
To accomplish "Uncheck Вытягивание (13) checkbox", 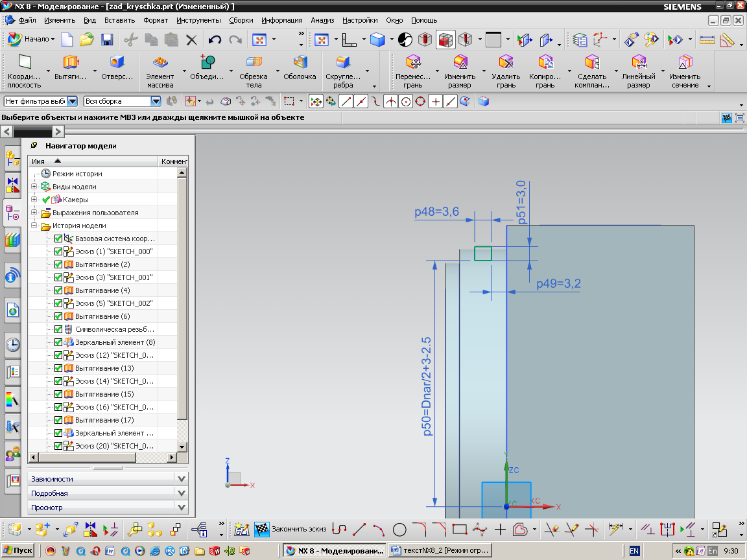I will click(x=58, y=368).
